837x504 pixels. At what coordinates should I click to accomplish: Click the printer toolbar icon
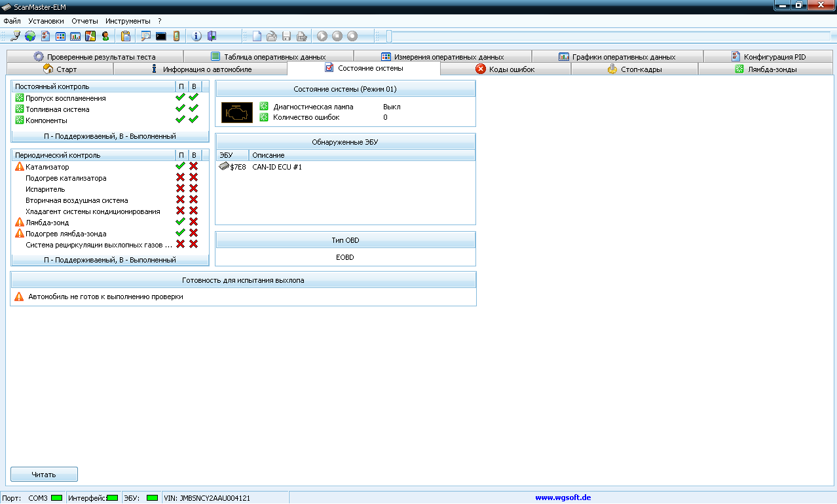point(301,36)
